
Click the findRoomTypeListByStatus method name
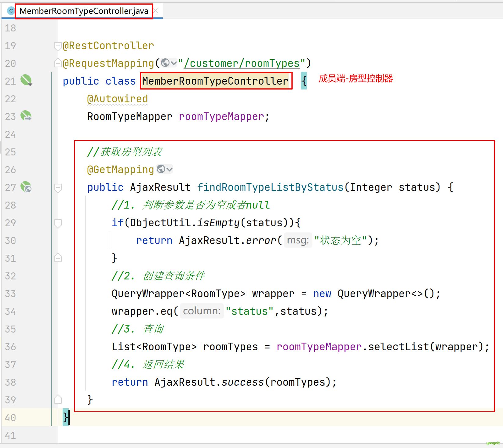point(270,187)
